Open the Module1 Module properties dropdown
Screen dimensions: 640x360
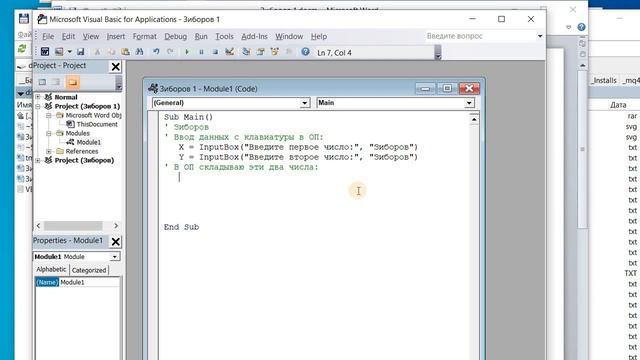click(x=115, y=257)
